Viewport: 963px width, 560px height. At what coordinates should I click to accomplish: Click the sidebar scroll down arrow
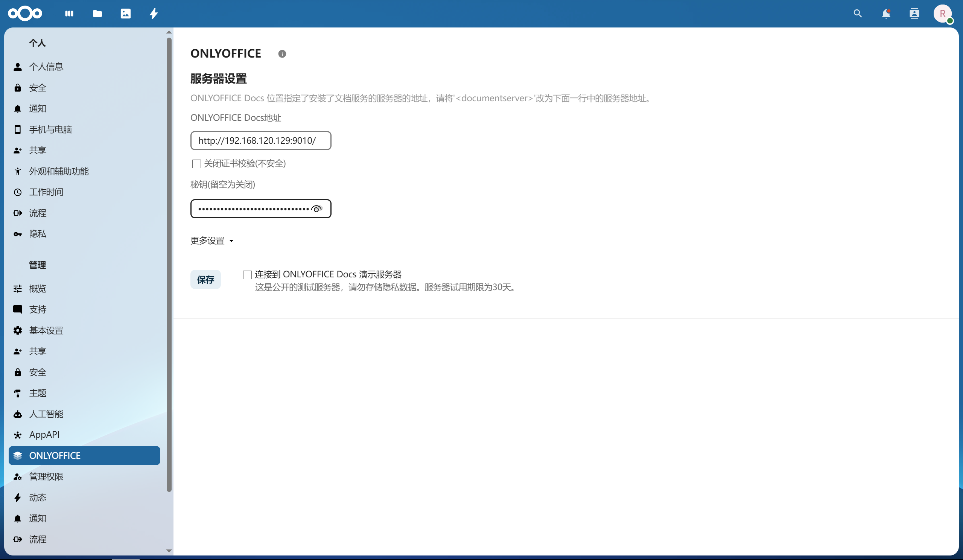[169, 551]
